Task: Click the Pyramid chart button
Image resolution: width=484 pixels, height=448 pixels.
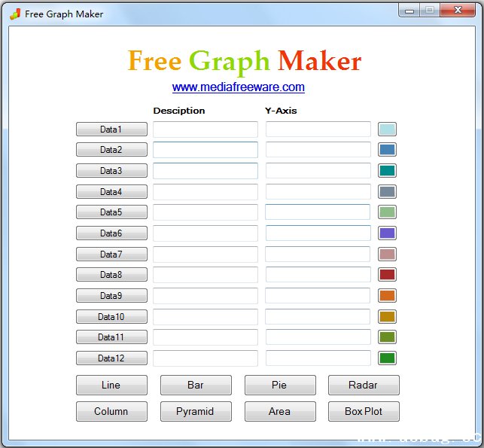Action: (195, 412)
